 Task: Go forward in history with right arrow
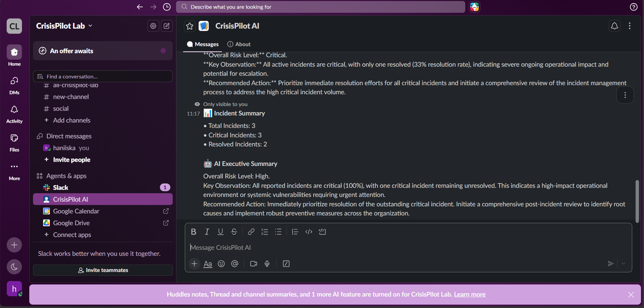(x=153, y=7)
